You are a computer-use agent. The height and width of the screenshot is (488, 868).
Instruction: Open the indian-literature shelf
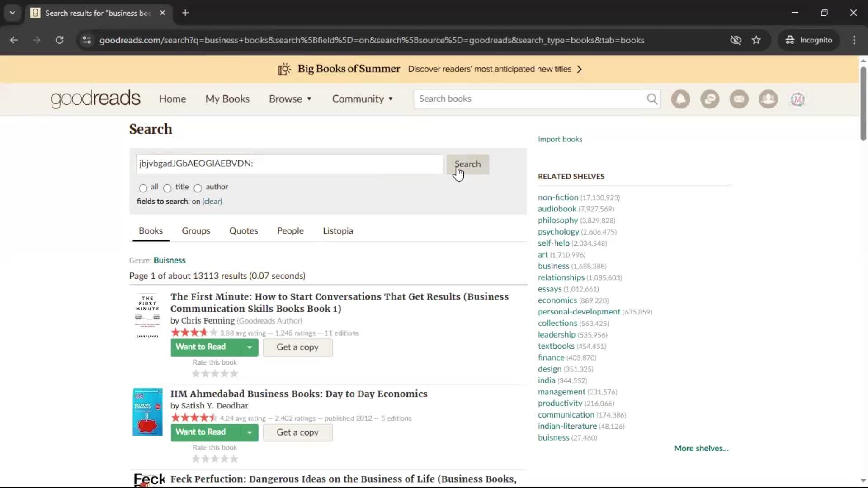[567, 426]
